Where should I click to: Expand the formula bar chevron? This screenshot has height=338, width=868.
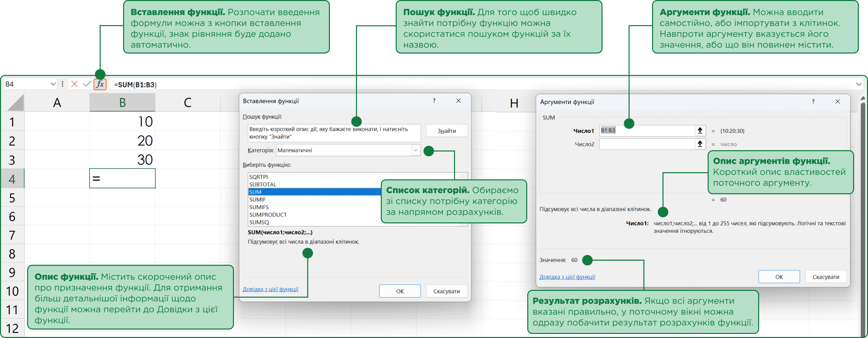click(859, 84)
